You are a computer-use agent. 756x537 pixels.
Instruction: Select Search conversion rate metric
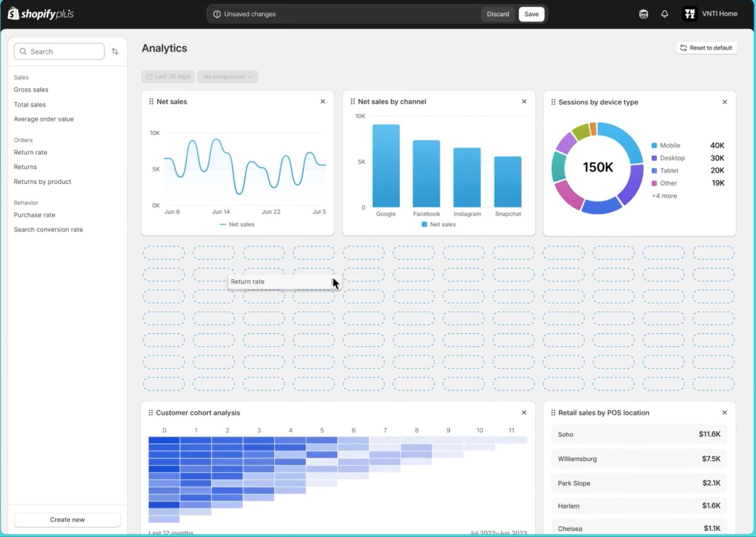[x=48, y=230]
